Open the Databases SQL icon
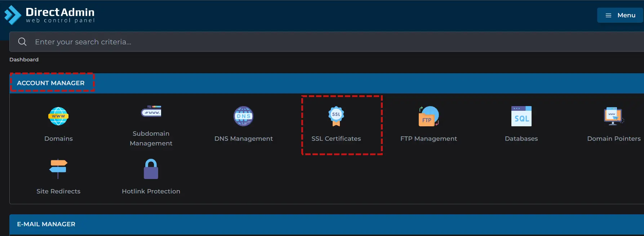The image size is (644, 236). (521, 116)
